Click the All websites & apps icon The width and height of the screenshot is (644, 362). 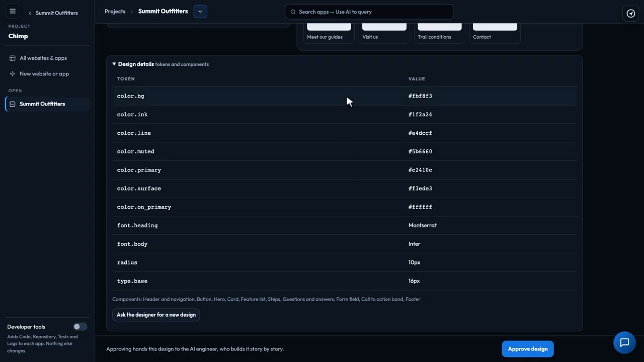tap(13, 58)
